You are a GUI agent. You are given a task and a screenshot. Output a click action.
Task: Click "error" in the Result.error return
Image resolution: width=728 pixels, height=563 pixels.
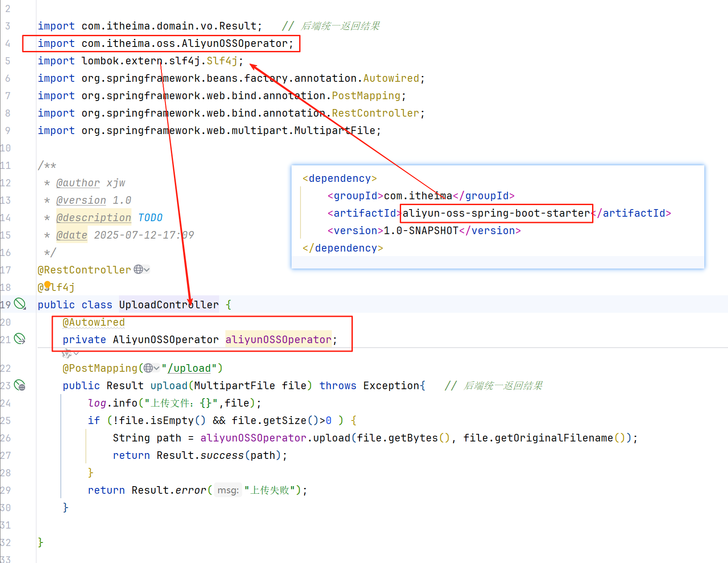click(190, 490)
